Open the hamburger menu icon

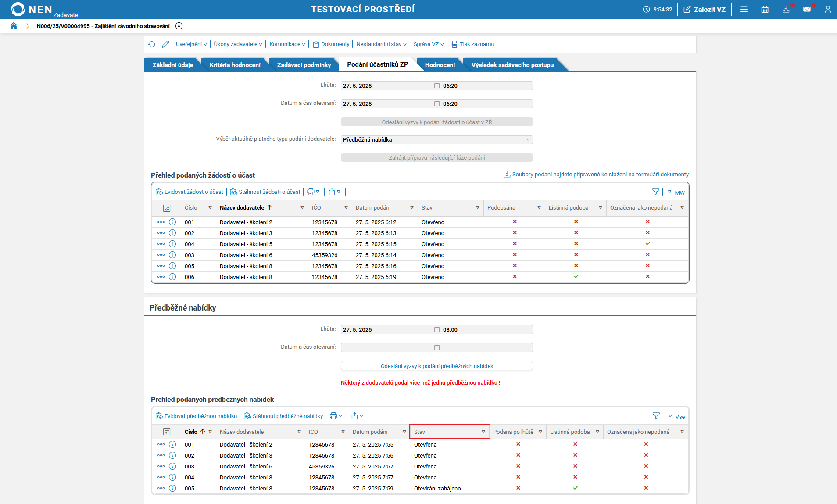(x=744, y=9)
